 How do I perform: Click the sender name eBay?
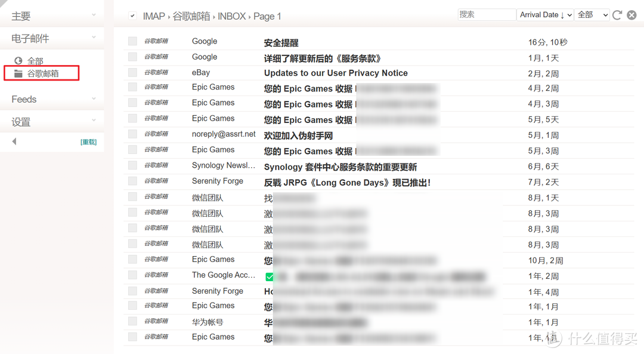tap(201, 72)
